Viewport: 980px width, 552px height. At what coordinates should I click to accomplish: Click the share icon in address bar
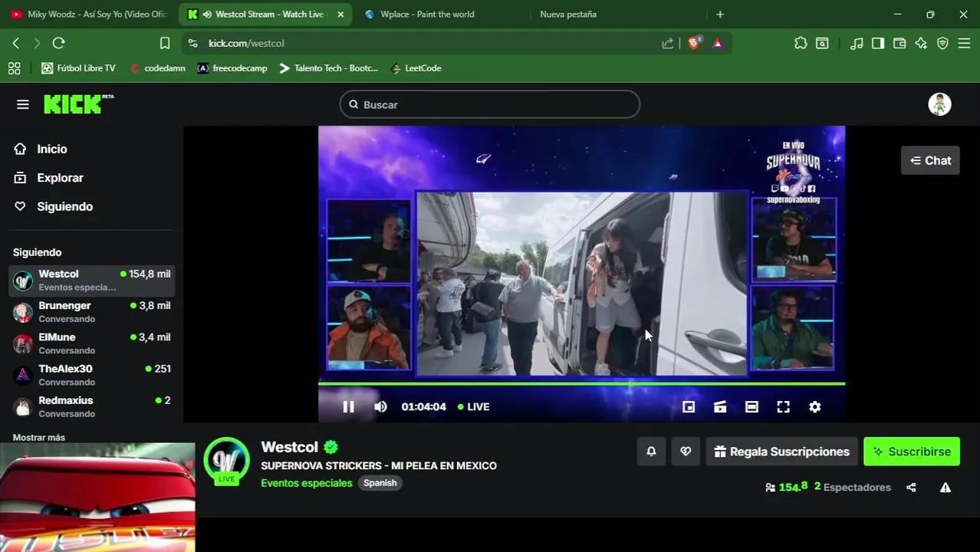click(668, 44)
